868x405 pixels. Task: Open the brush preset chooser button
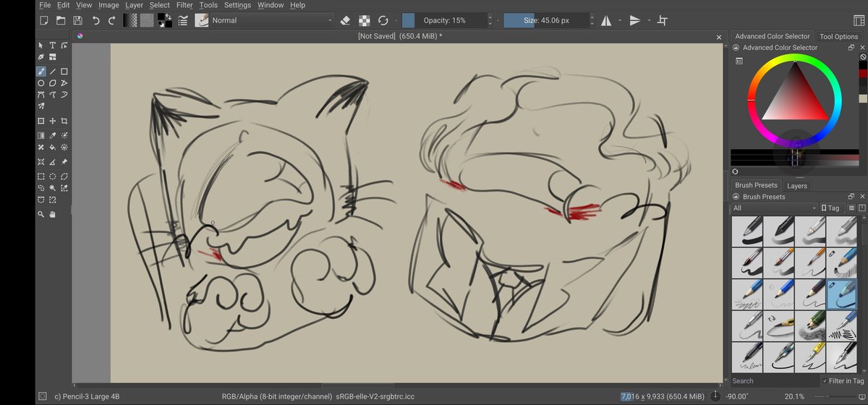click(x=202, y=20)
